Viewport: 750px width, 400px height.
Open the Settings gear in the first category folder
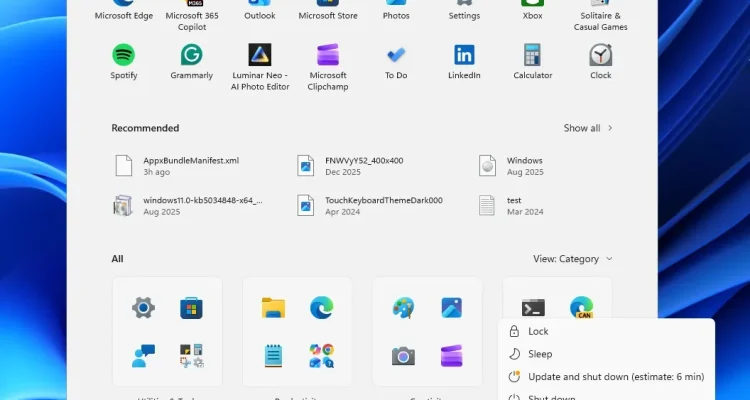tap(143, 308)
